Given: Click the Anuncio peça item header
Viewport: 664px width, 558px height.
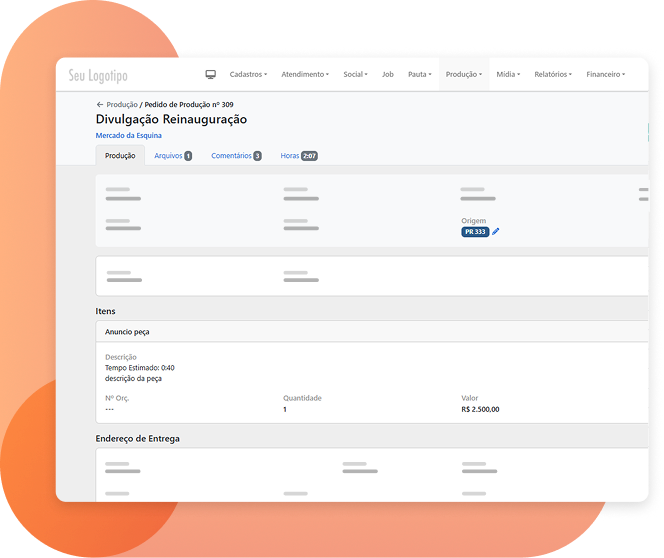Looking at the screenshot, I should tap(128, 331).
